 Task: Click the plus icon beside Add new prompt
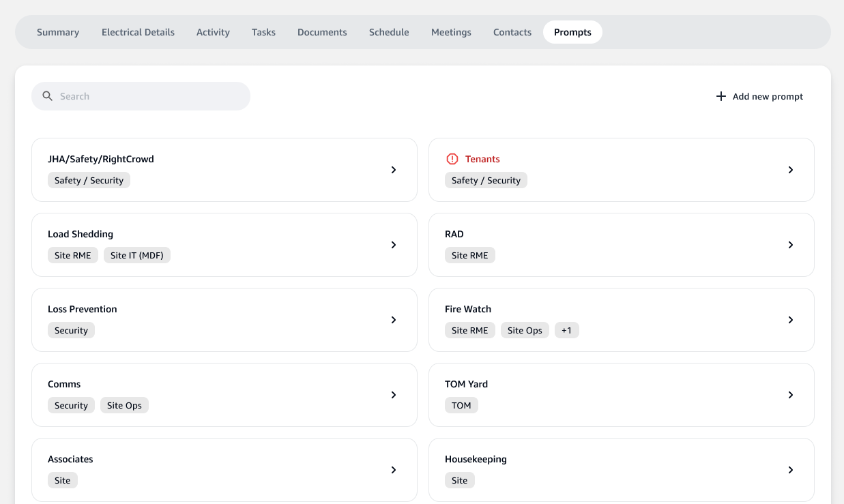click(721, 96)
